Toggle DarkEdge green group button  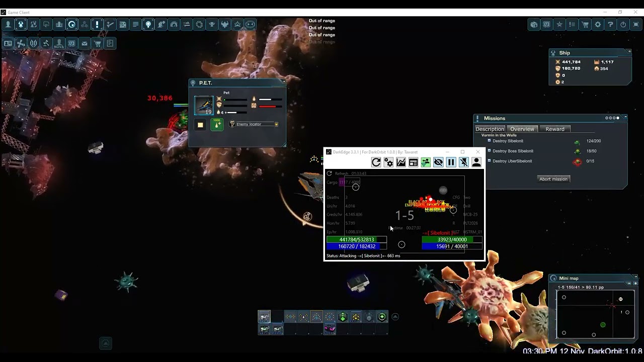tap(426, 162)
